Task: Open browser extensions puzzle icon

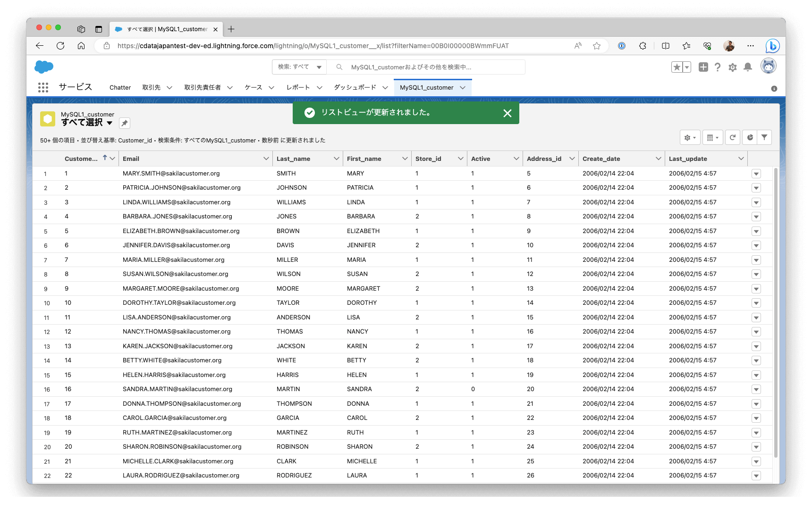Action: (x=643, y=46)
